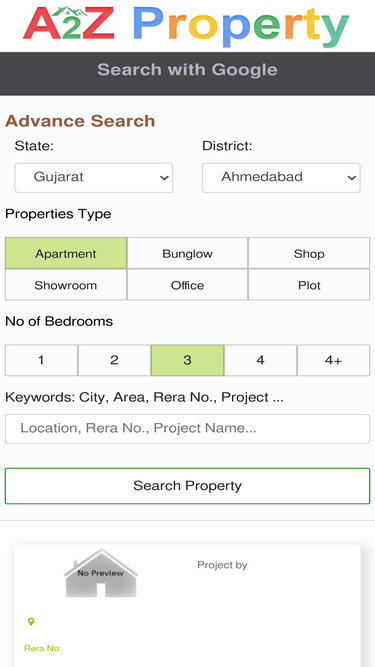The height and width of the screenshot is (667, 375).
Task: Choose the Office property type
Action: click(188, 285)
